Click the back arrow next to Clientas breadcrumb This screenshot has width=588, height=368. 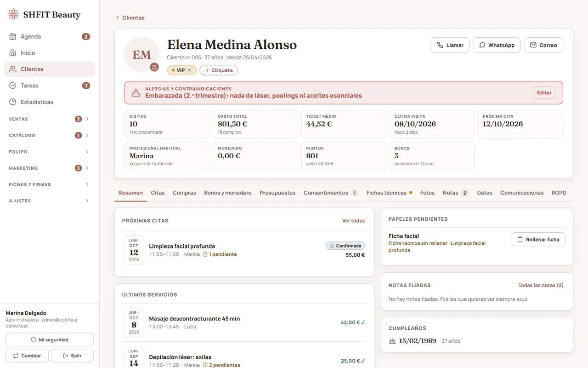118,17
